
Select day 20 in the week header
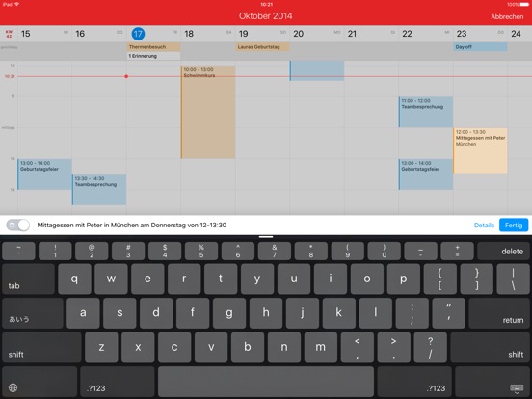tap(298, 34)
